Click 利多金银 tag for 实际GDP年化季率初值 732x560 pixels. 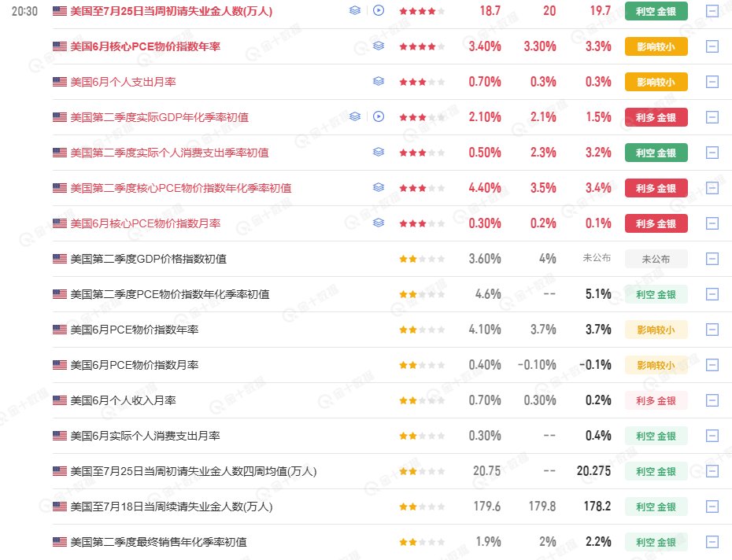pos(656,118)
